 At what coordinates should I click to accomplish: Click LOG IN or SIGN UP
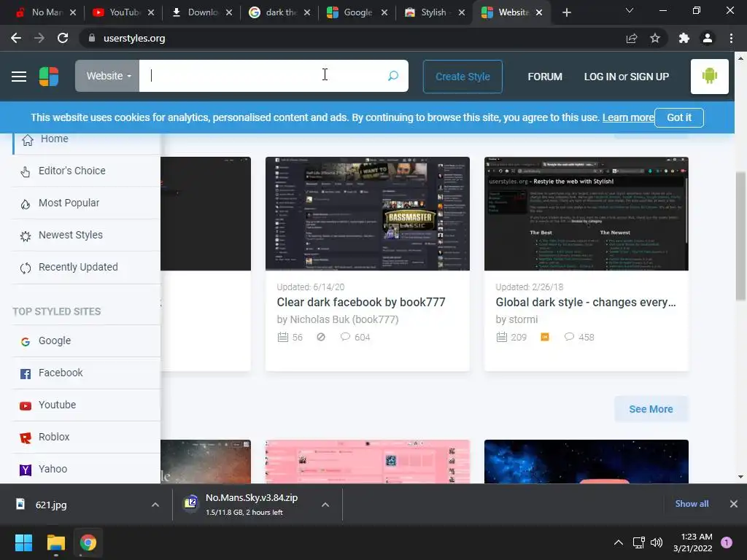(x=627, y=77)
